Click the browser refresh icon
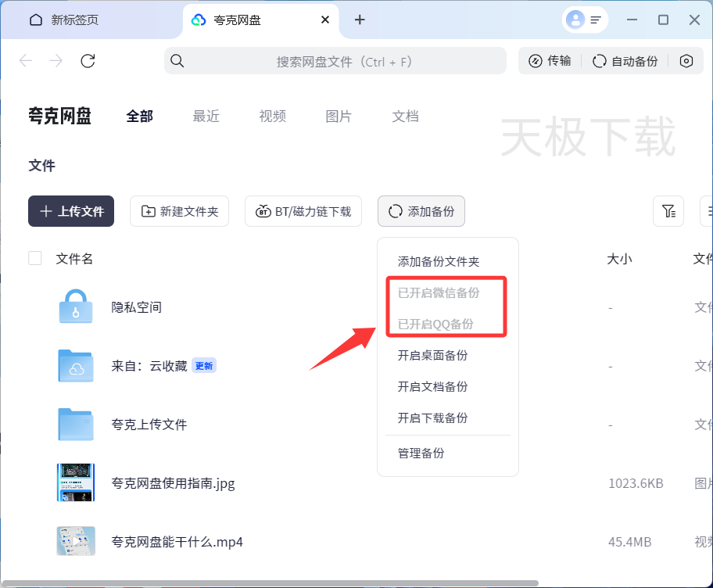713x588 pixels. tap(88, 61)
